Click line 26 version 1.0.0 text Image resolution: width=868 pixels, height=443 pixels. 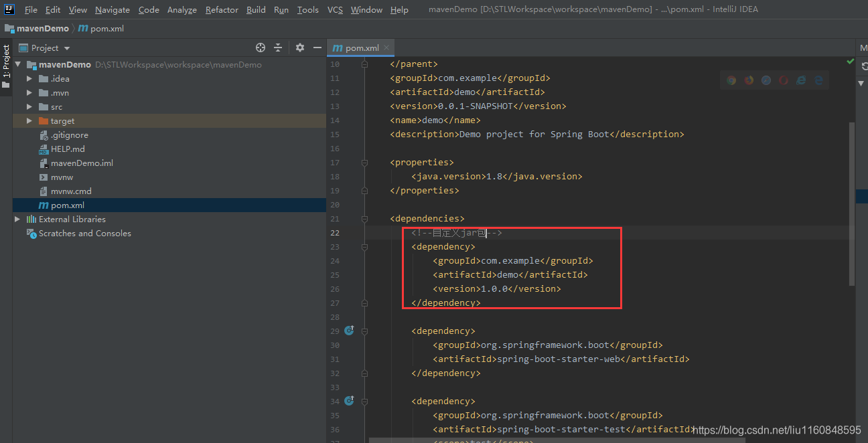click(x=494, y=289)
